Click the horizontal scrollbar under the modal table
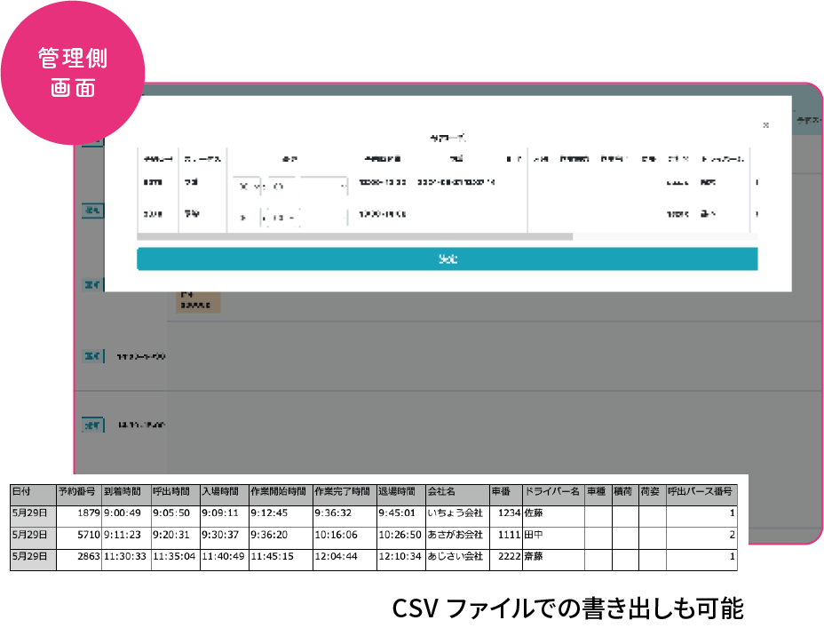The image size is (824, 644). [355, 237]
